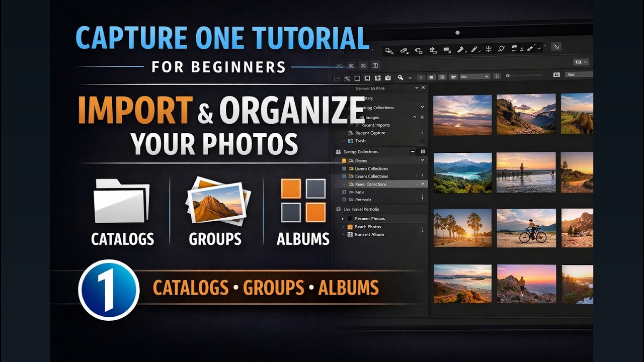The height and width of the screenshot is (362, 644).
Task: Open the top toolbar chevron dropdown
Action: (x=539, y=49)
